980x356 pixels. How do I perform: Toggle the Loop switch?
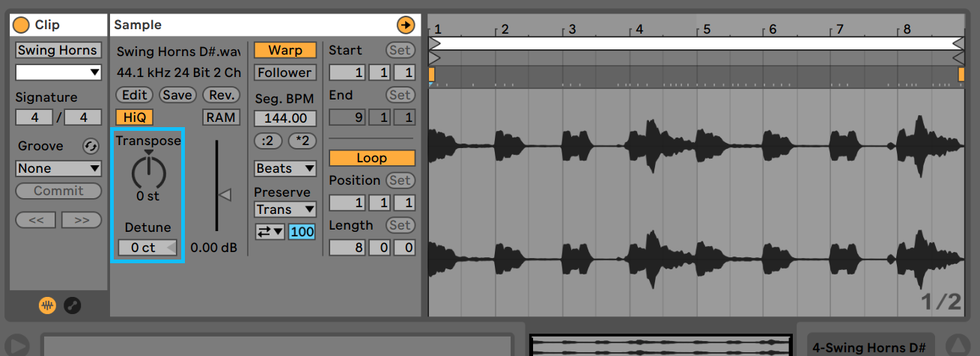(x=372, y=158)
